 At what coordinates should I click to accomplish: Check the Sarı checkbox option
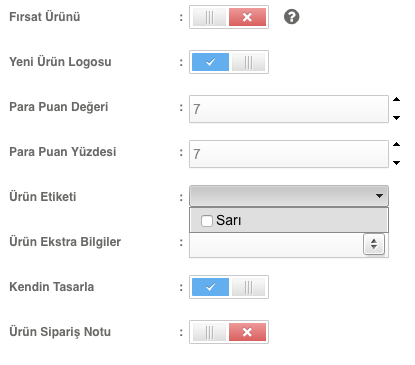(x=207, y=220)
